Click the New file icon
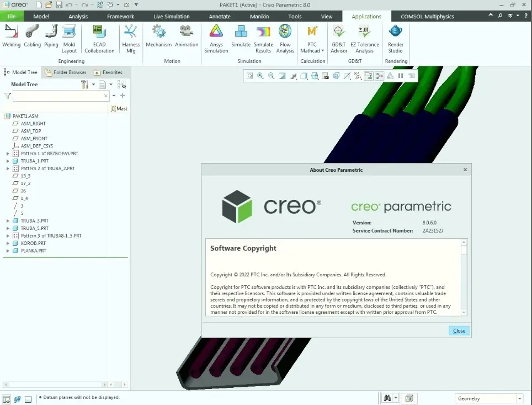 tap(39, 5)
